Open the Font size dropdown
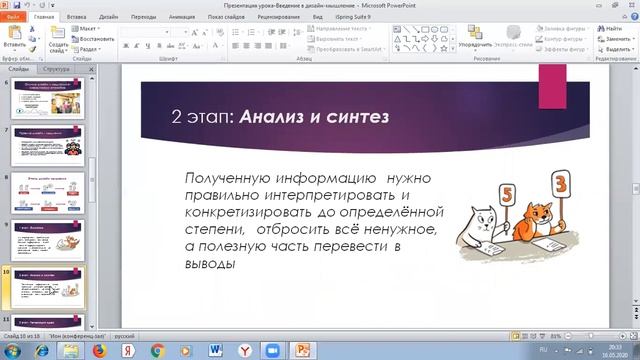The height and width of the screenshot is (360, 640). pos(186,32)
